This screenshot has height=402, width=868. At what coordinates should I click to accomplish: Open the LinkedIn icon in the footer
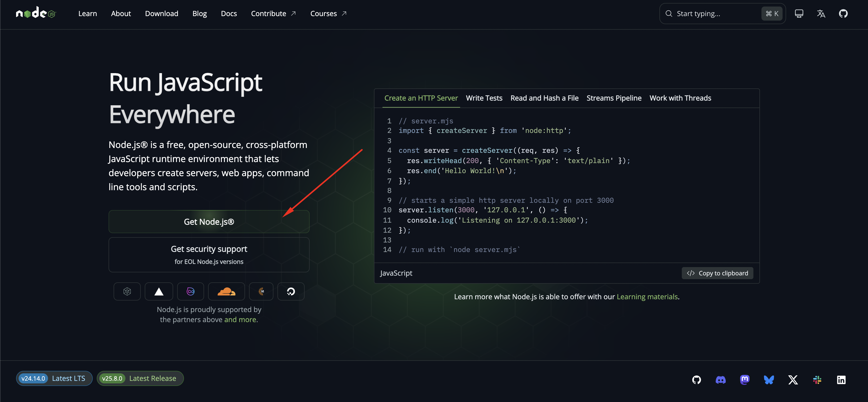pyautogui.click(x=841, y=380)
